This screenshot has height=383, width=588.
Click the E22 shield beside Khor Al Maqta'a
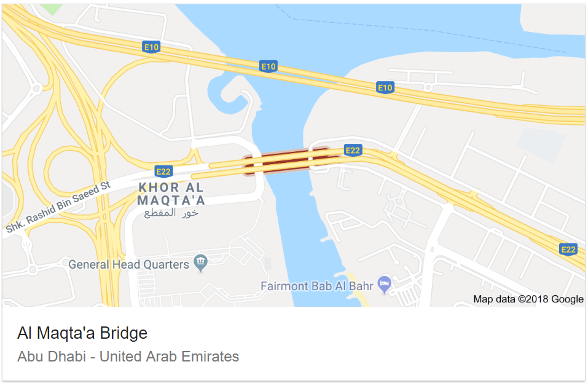click(x=163, y=172)
